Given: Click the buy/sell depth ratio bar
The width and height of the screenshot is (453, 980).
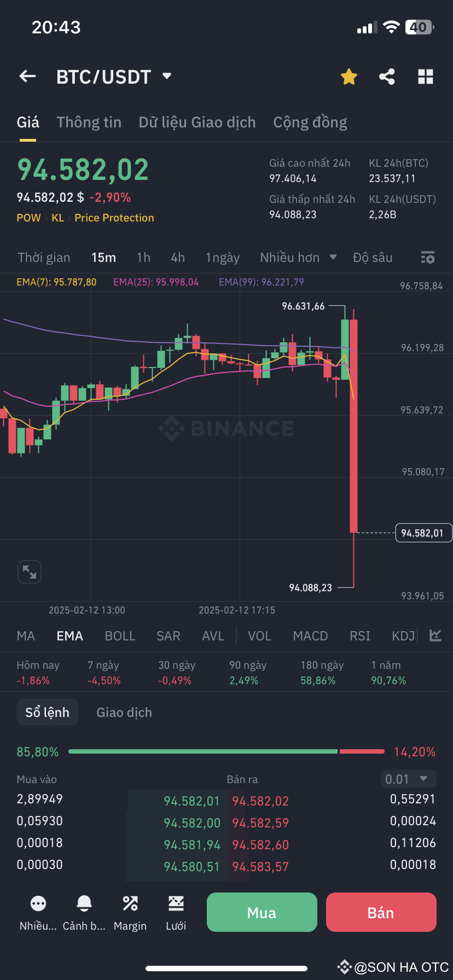Looking at the screenshot, I should pyautogui.click(x=226, y=751).
